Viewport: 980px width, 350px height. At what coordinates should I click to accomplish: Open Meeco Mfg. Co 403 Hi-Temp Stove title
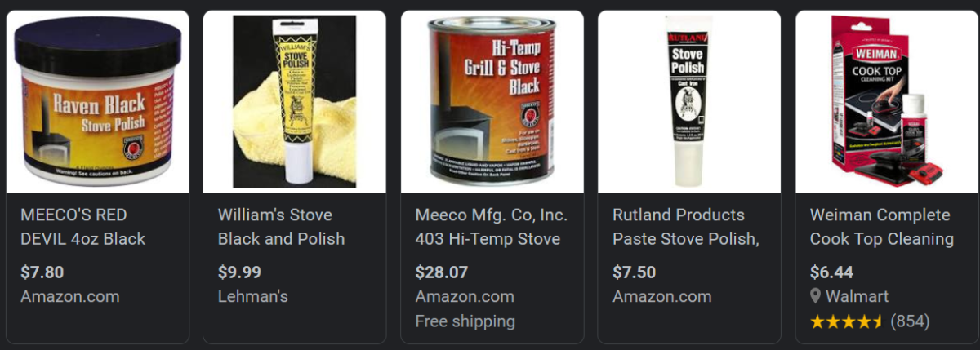click(x=491, y=227)
